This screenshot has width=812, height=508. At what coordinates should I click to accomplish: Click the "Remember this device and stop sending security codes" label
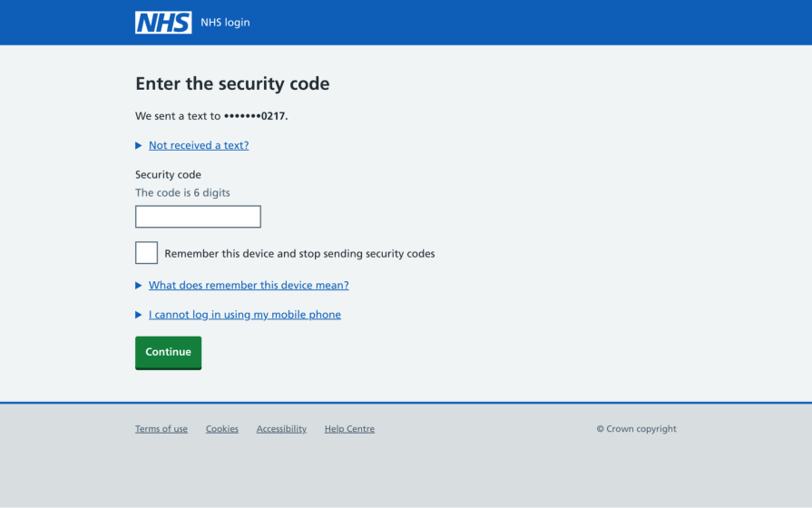(299, 254)
